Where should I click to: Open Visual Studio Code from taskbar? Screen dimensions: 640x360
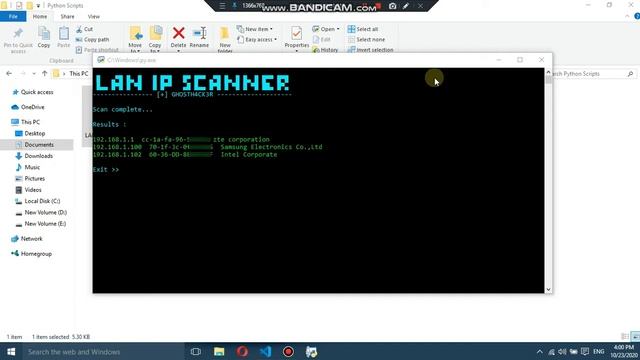(x=265, y=351)
